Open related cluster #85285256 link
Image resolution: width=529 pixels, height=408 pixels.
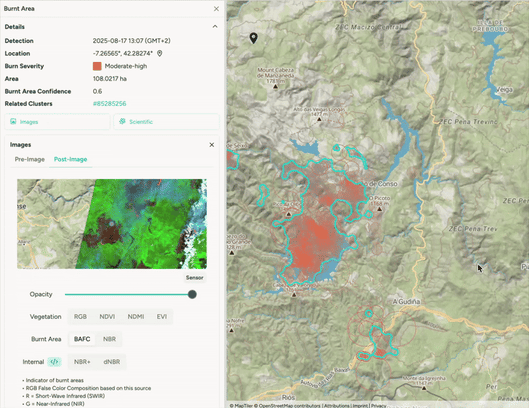click(110, 104)
